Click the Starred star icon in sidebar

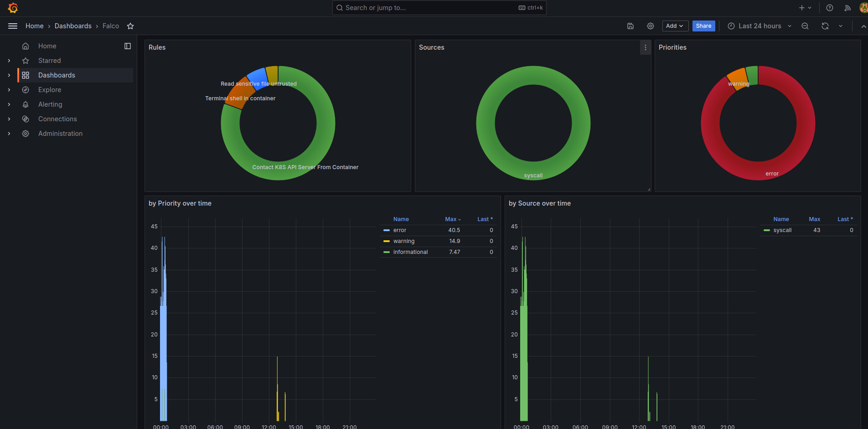(x=26, y=61)
